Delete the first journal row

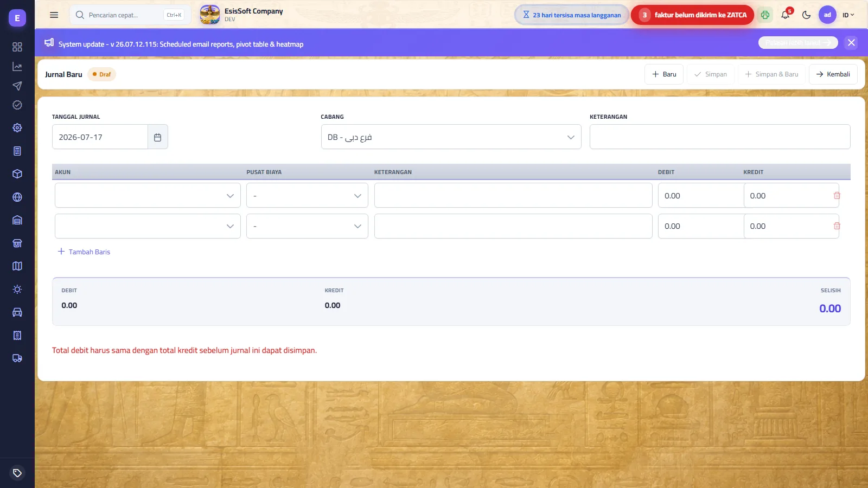837,195
